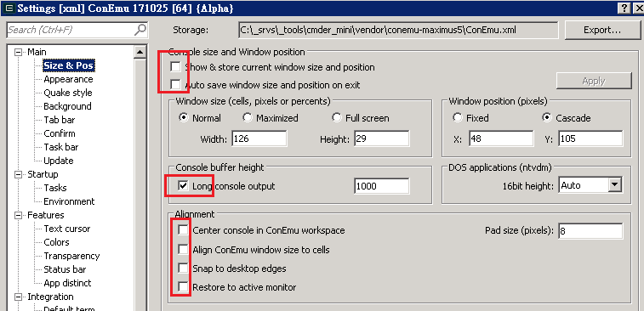This screenshot has height=311, width=644.
Task: Click the Apply button
Action: [x=594, y=81]
